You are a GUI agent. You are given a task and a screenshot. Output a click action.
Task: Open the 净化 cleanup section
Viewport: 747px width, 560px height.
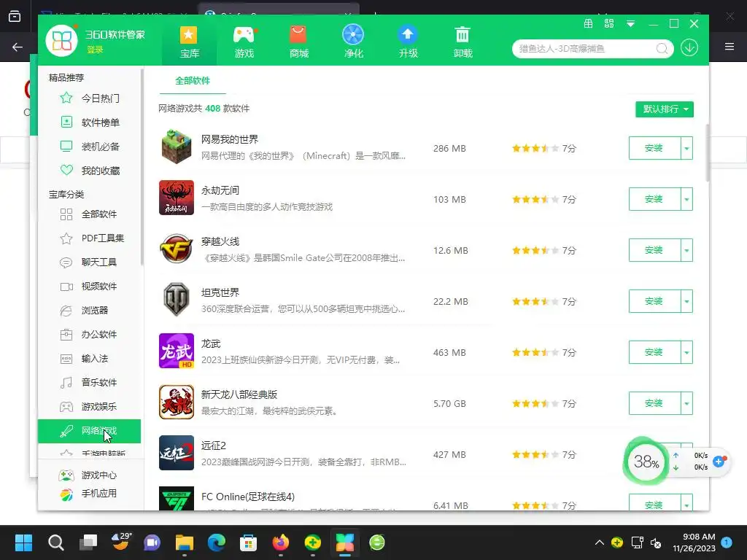[x=354, y=42]
